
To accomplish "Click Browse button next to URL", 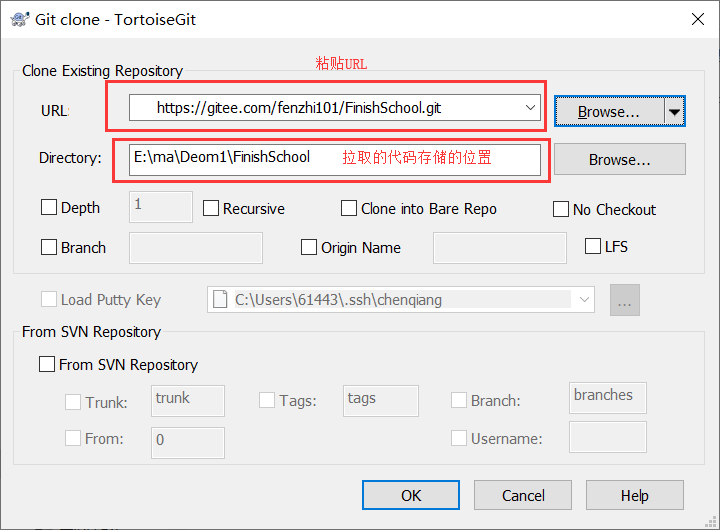I will (x=609, y=111).
